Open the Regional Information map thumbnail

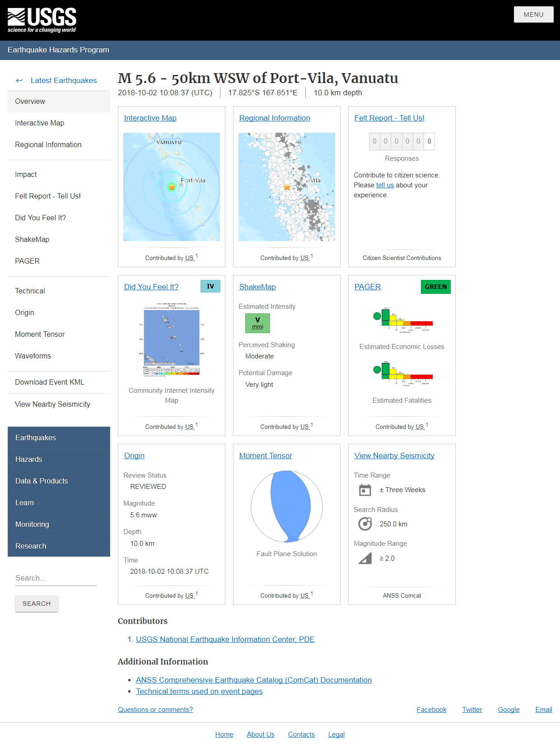tap(287, 187)
